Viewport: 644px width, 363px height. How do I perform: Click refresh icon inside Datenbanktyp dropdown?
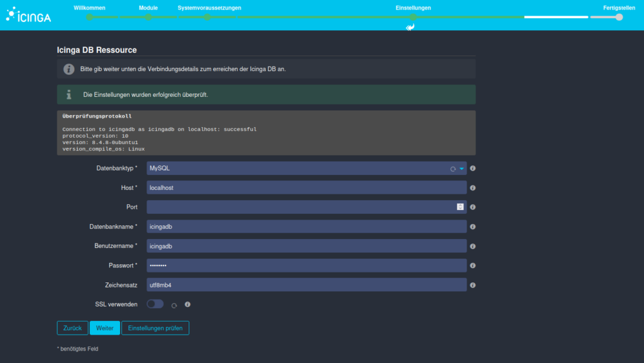[453, 169]
